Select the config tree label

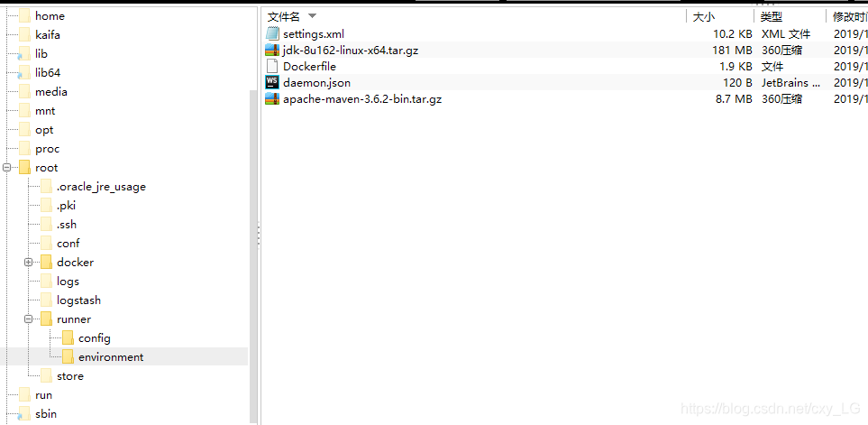pos(94,338)
